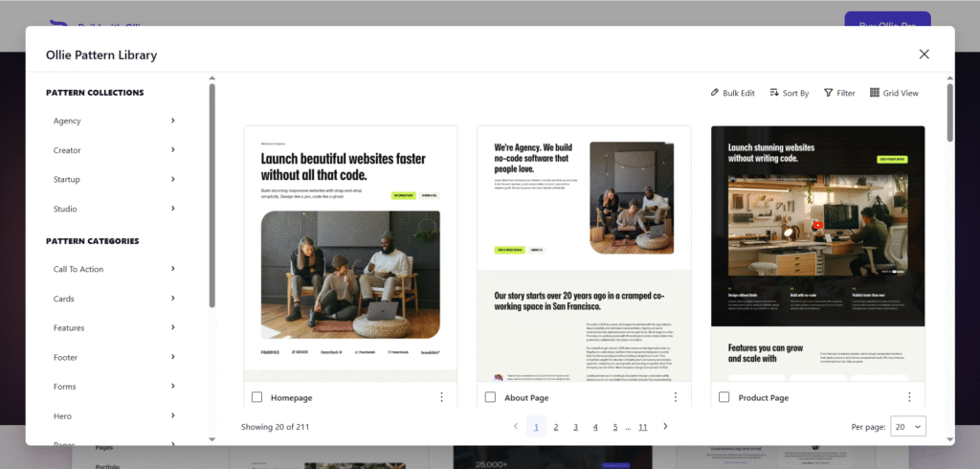Close the Ollie Pattern Library dialog
The width and height of the screenshot is (980, 469).
pos(924,55)
